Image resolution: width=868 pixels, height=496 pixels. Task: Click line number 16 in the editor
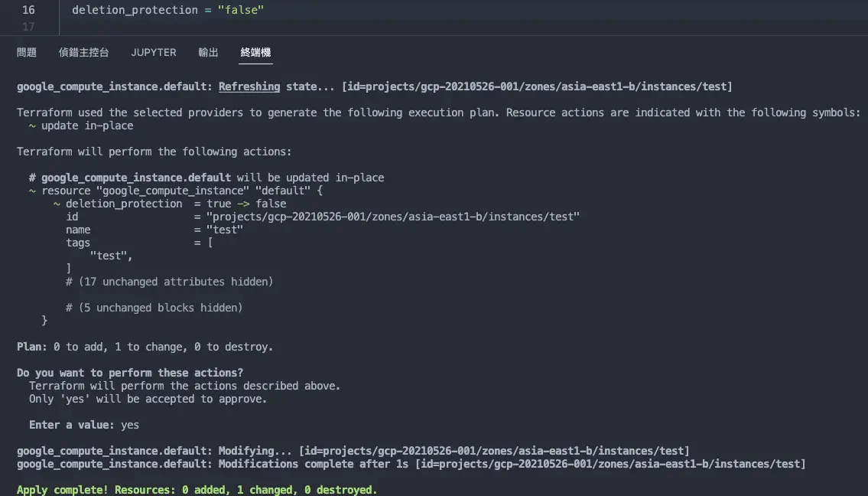tap(28, 10)
